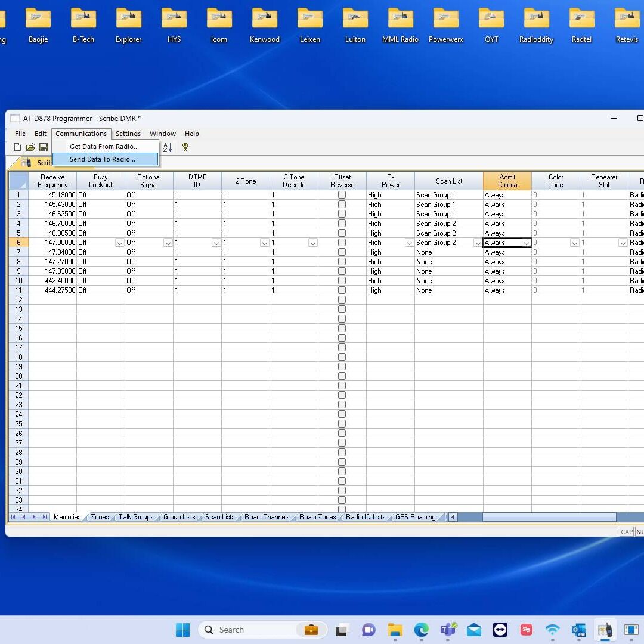Open Tx Power dropdown in row 6
Screen dimensions: 644x644
(x=409, y=243)
